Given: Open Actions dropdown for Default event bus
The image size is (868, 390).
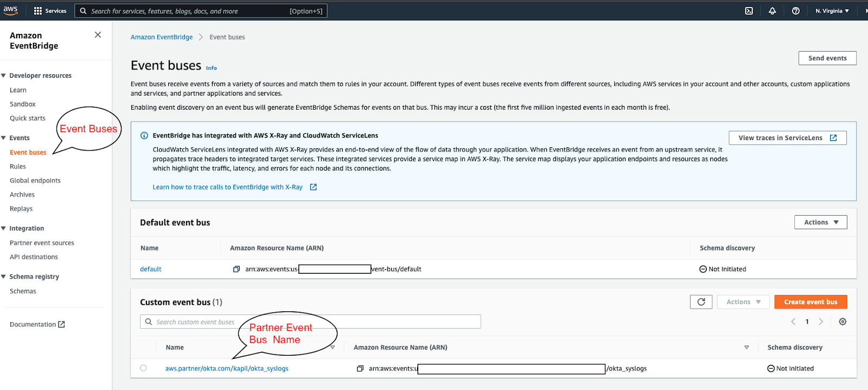Looking at the screenshot, I should (821, 222).
